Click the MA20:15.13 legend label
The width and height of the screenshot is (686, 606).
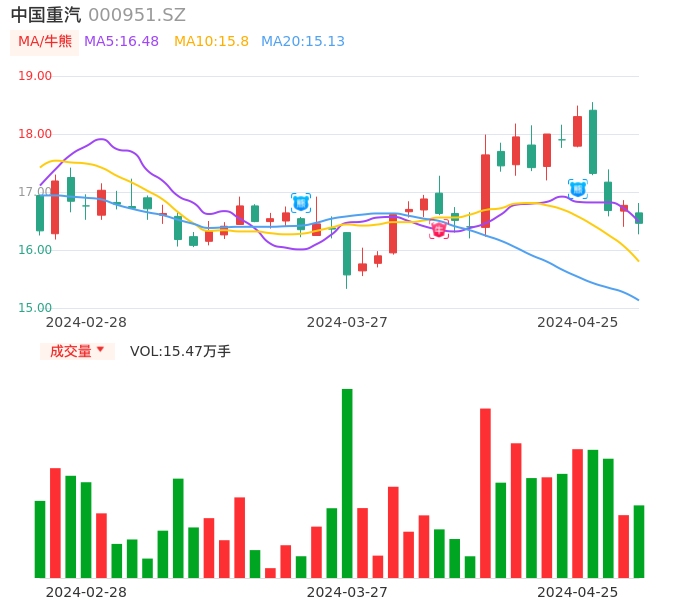(x=303, y=42)
